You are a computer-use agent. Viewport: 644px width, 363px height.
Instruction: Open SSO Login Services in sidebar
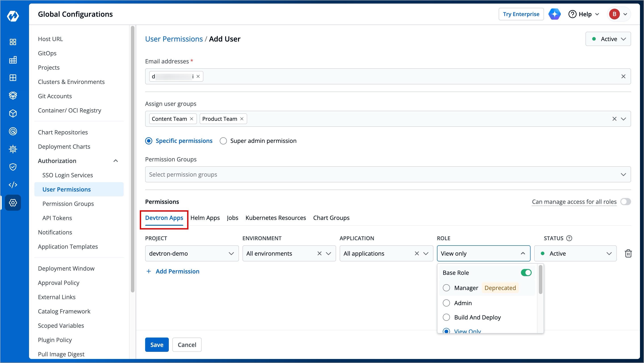[67, 175]
